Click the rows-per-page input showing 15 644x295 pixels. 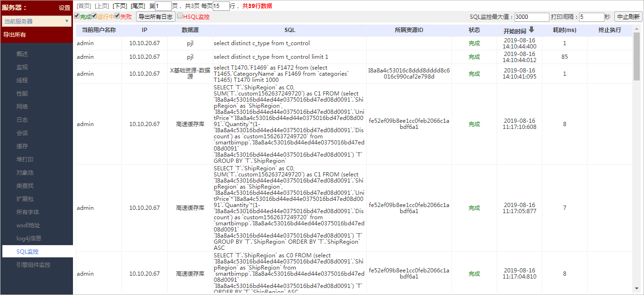pos(221,6)
